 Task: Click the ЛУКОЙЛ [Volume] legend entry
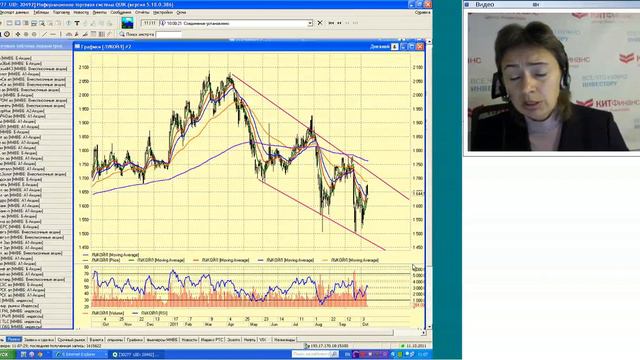tap(103, 313)
